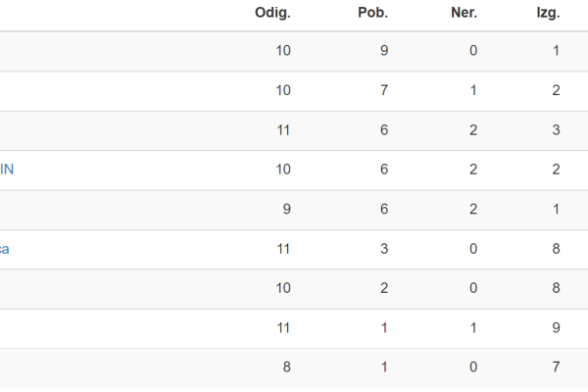Click the Izg. cell showing 7
The image size is (588, 392).
[556, 367]
